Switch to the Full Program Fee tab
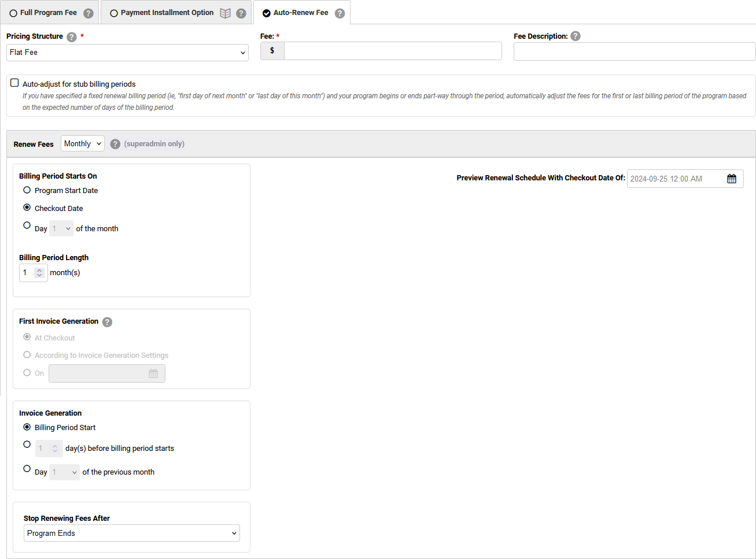Image resolution: width=756 pixels, height=559 pixels. (x=49, y=12)
